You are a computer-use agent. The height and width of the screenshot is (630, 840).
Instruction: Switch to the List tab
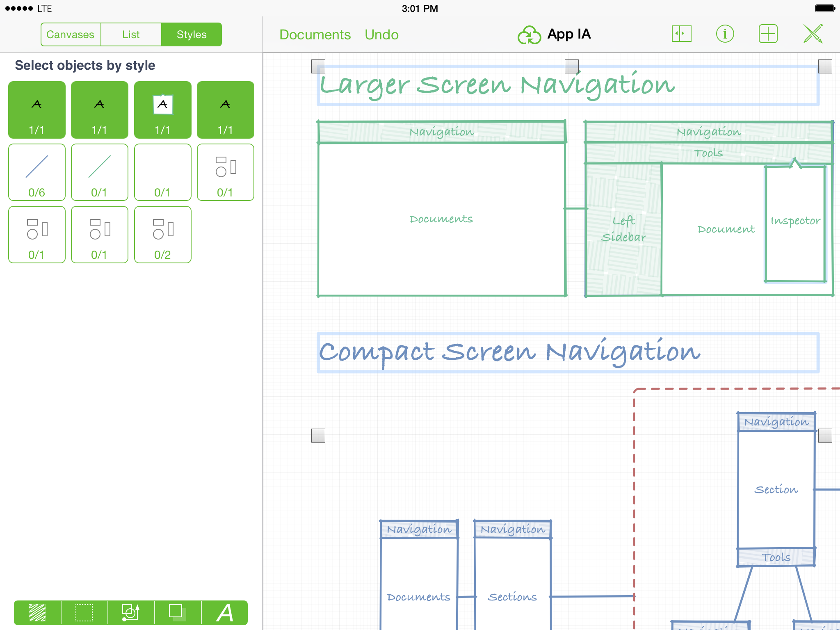click(x=131, y=34)
